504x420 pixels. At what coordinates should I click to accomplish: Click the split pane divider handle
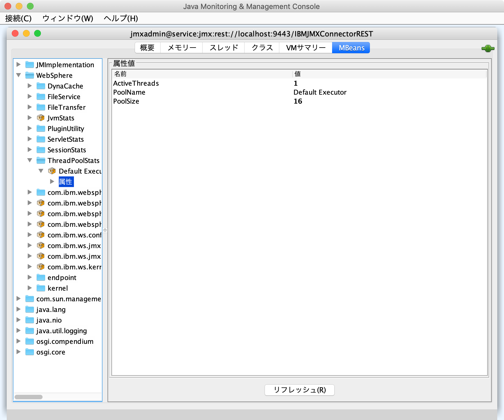[x=105, y=230]
